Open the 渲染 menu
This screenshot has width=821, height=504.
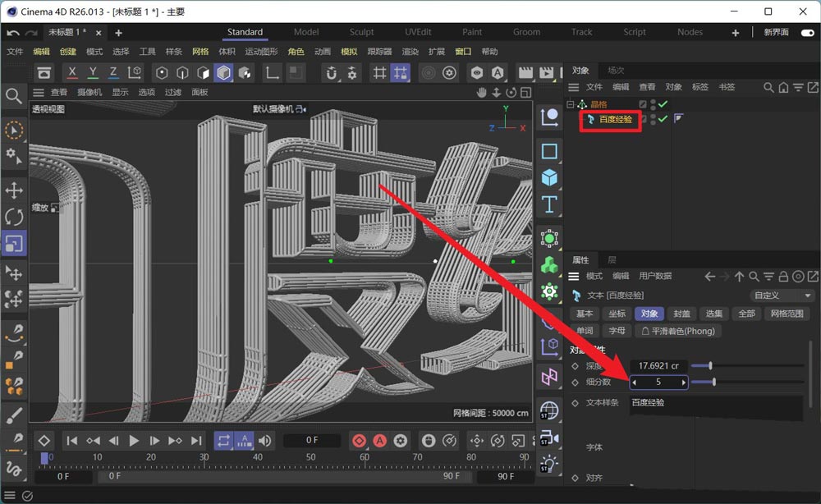410,51
